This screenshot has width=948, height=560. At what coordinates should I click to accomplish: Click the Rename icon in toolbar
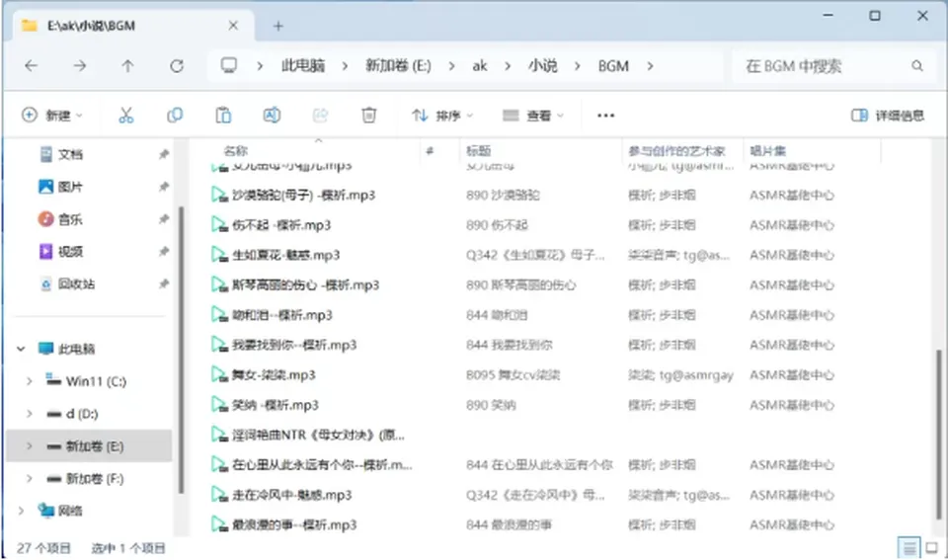point(272,115)
